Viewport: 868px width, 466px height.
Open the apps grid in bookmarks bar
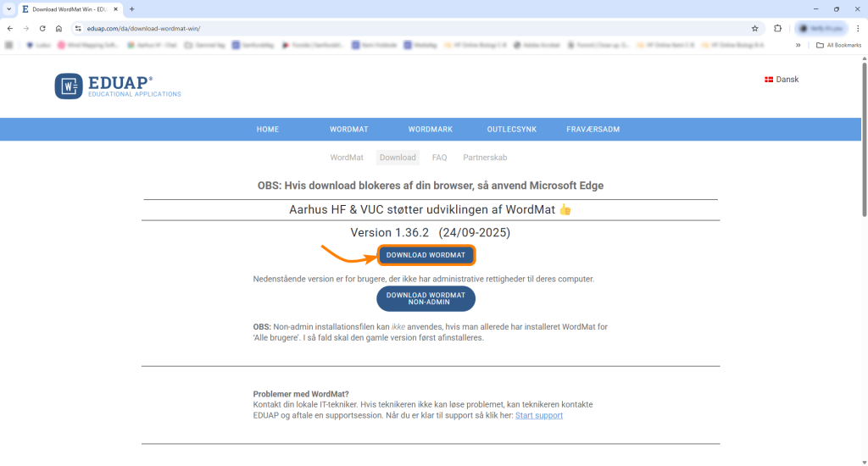click(x=9, y=45)
